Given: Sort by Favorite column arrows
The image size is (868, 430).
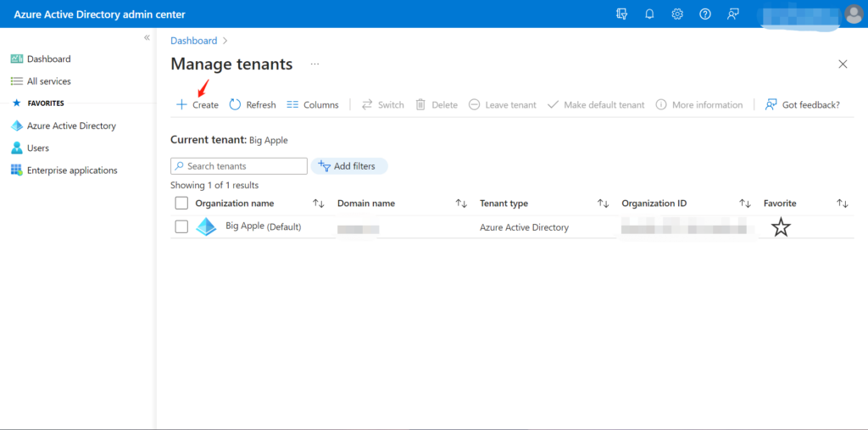Looking at the screenshot, I should click(843, 204).
